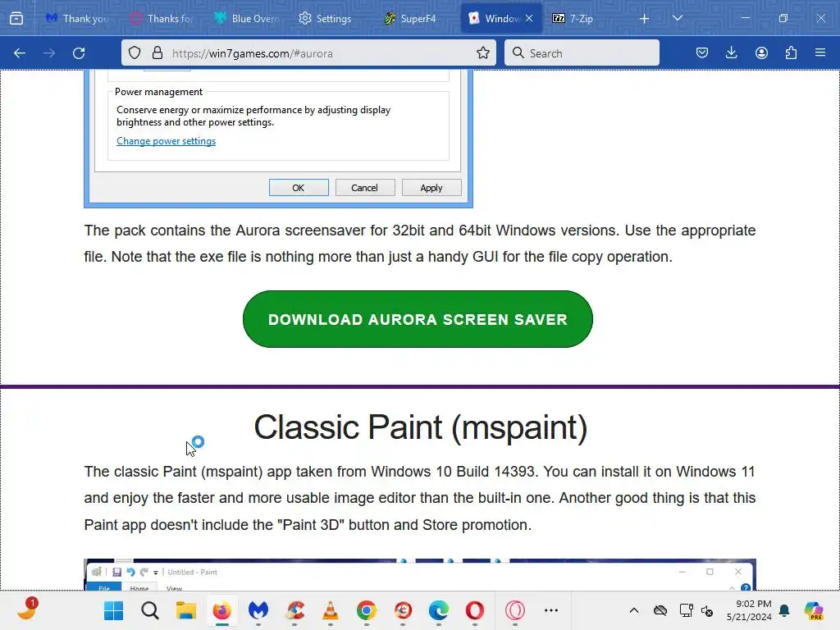840x630 pixels.
Task: Click the Classic Paint (mspaint) heading
Action: (x=421, y=427)
